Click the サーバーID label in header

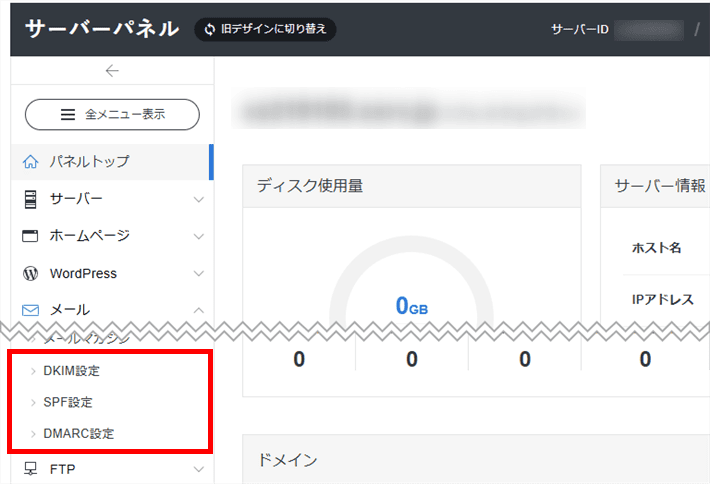(x=580, y=29)
